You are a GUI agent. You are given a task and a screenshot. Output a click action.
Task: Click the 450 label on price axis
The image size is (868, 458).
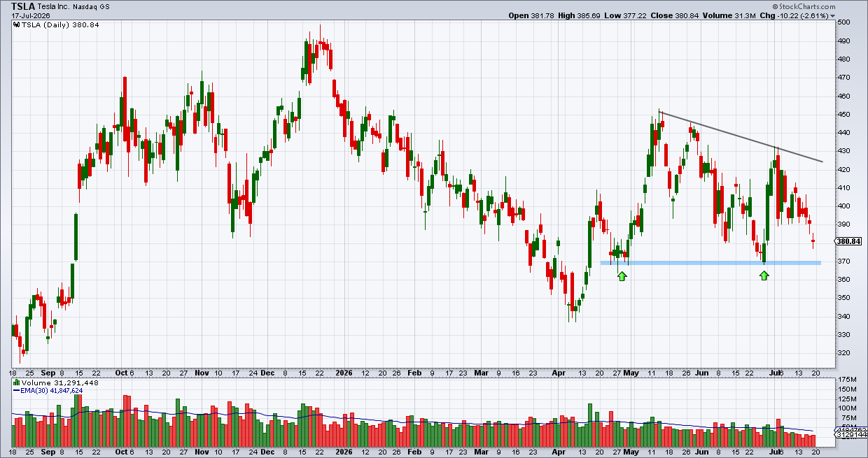click(843, 115)
